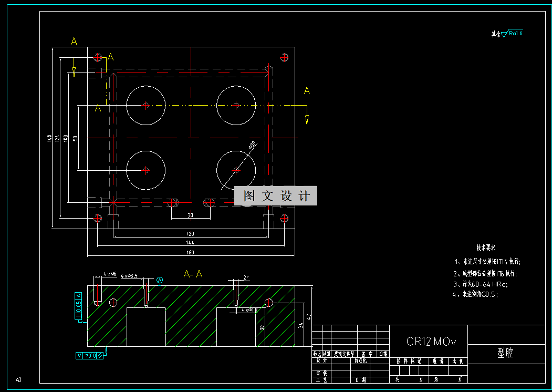Click the part name 型腔 in title block
Image resolution: width=552 pixels, height=392 pixels.
505,353
